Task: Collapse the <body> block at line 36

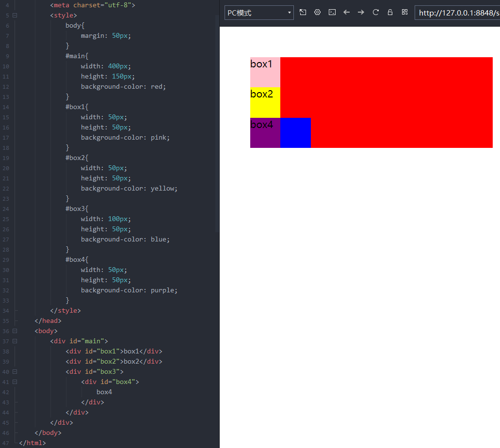Action: 15,331
